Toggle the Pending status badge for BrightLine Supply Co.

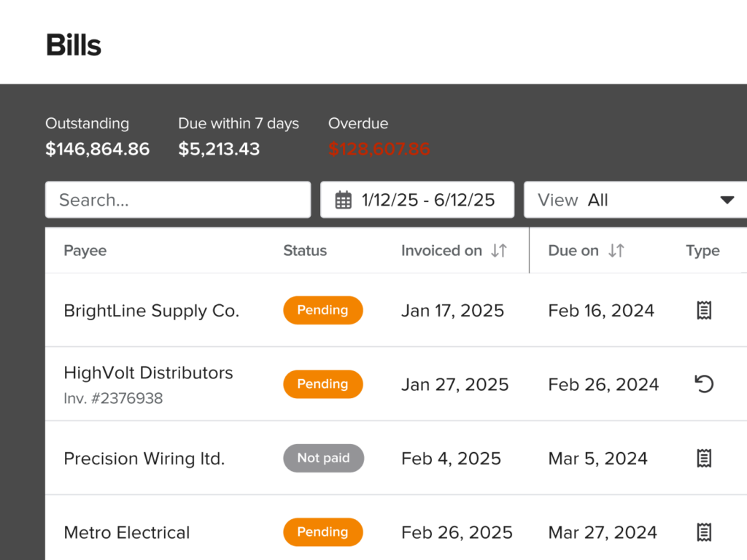pos(323,310)
